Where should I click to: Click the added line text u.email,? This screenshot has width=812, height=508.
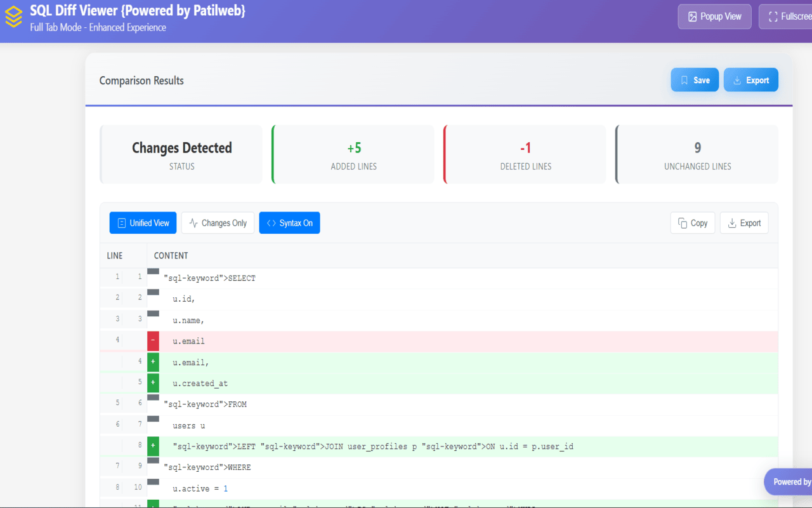[191, 362]
